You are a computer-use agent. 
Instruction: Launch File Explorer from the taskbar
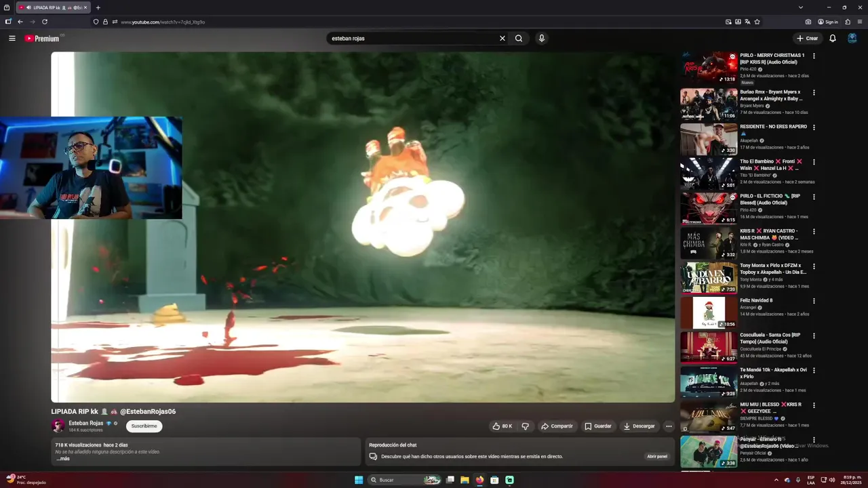pyautogui.click(x=465, y=480)
